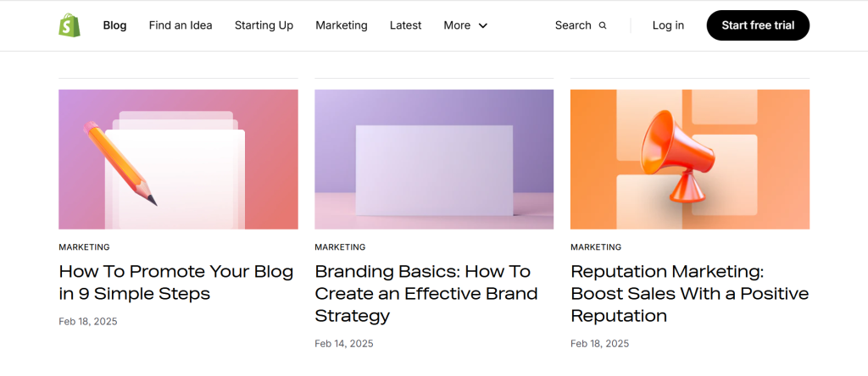This screenshot has height=376, width=868.
Task: Select the Latest navigation item
Action: pyautogui.click(x=405, y=25)
